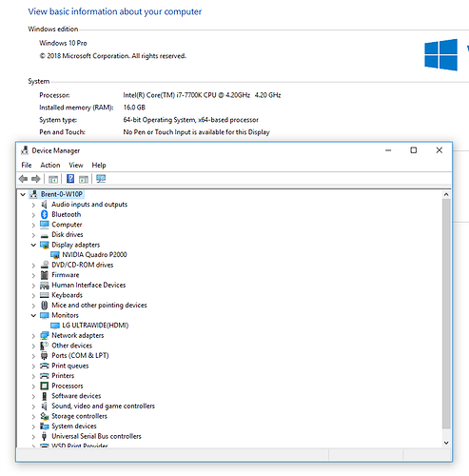This screenshot has height=476, width=469.
Task: Click the Action pane toolbar icon
Action: pyautogui.click(x=84, y=179)
